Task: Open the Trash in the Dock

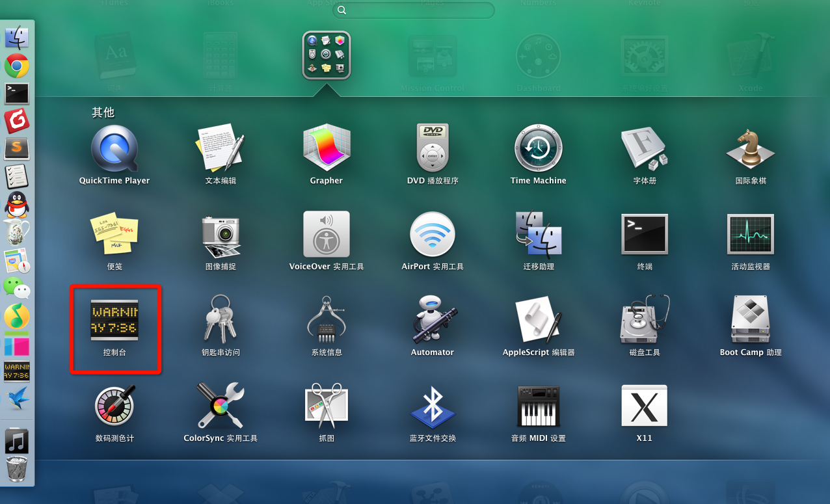Action: (17, 468)
